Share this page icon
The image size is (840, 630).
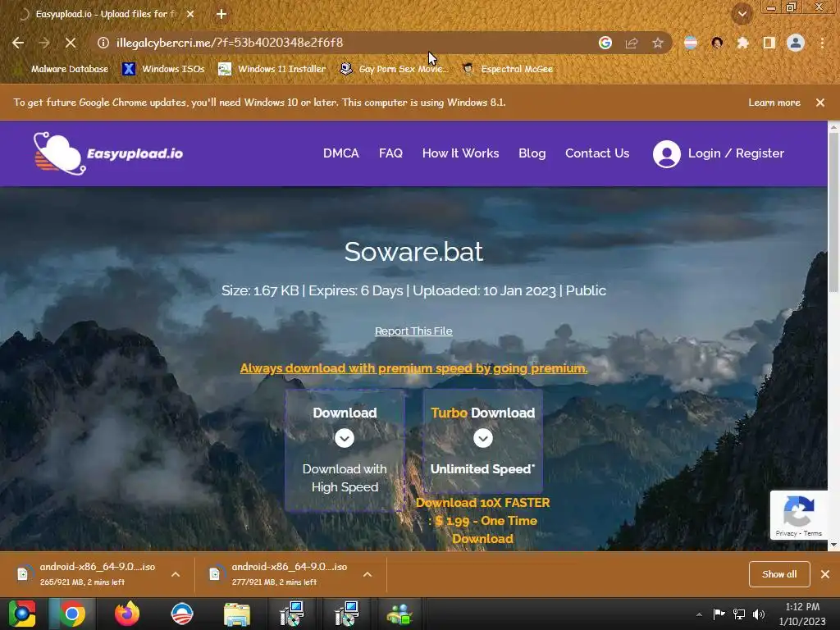pyautogui.click(x=632, y=43)
